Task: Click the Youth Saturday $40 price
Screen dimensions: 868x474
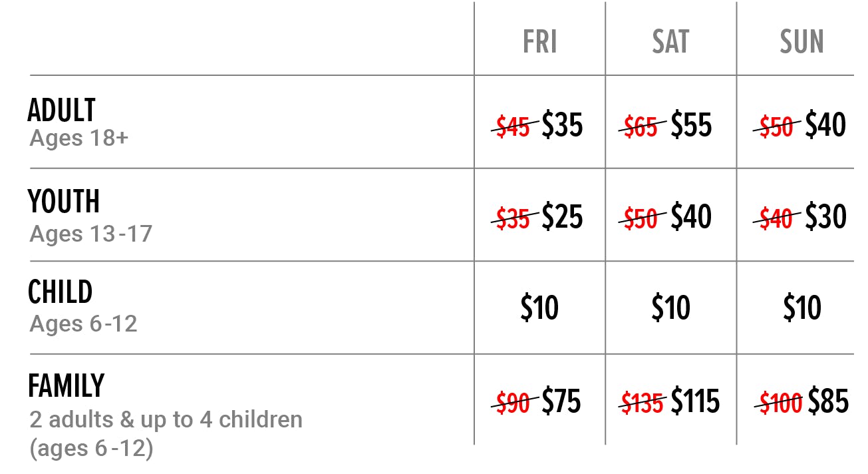Action: click(691, 217)
